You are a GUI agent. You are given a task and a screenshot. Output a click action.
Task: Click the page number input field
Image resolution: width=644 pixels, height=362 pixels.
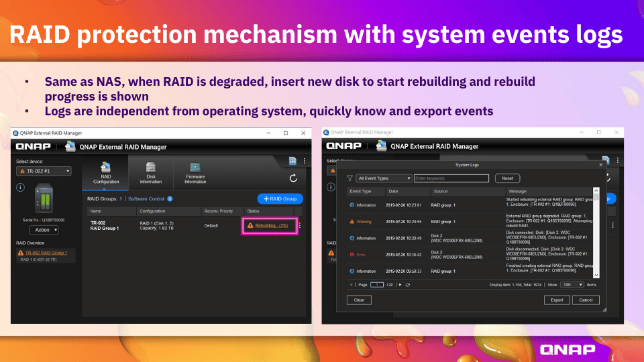coord(376,284)
